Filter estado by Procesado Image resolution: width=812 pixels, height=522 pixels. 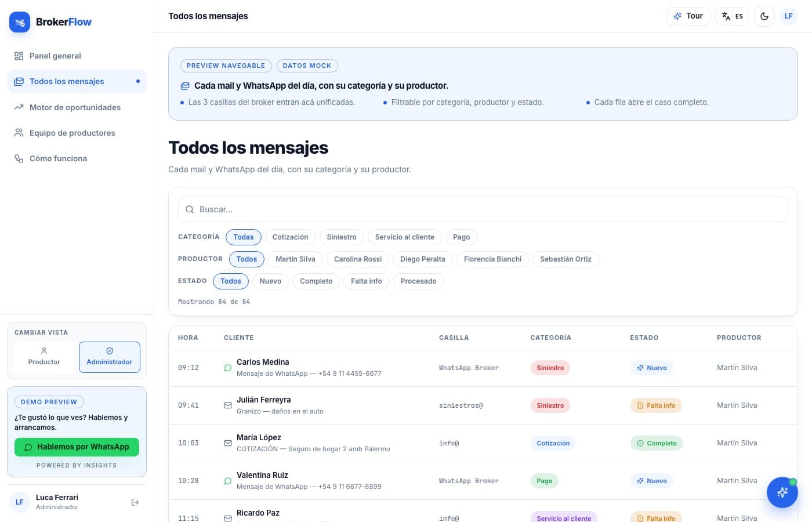tap(419, 281)
